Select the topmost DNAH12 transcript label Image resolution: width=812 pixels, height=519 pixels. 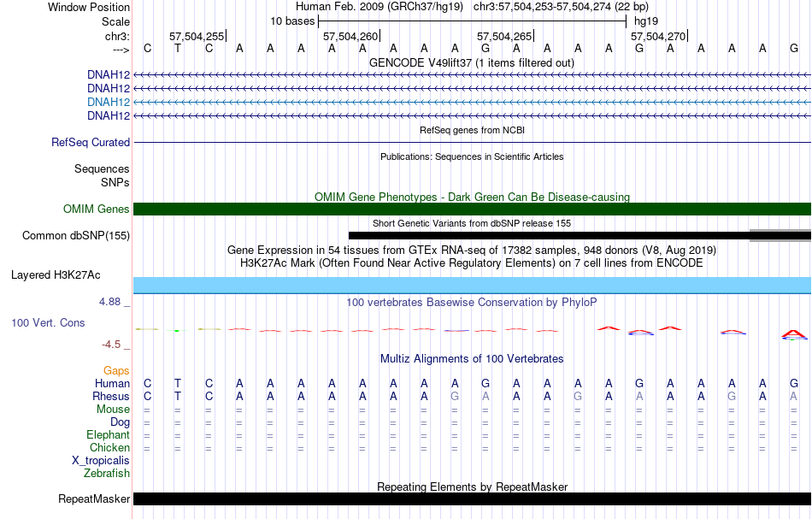(109, 75)
